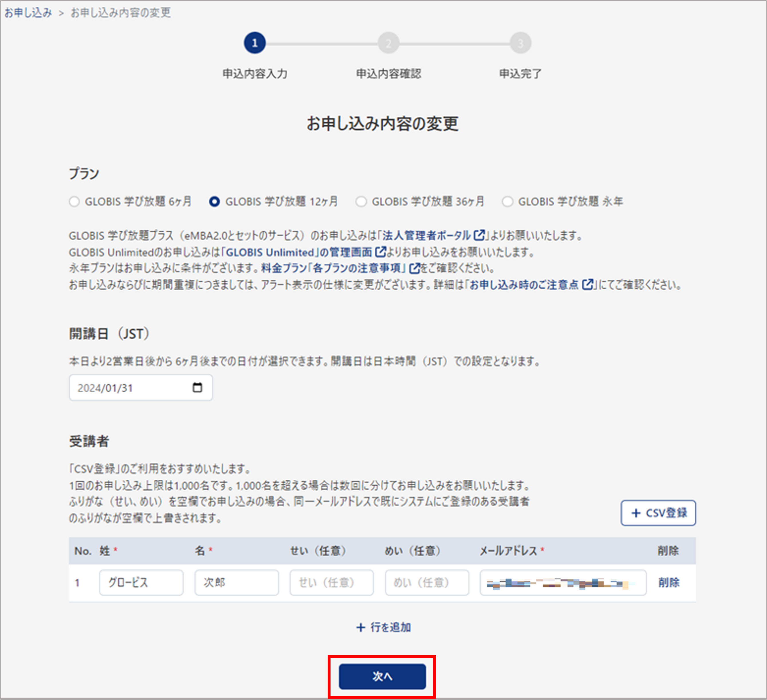Viewport: 767px width, 700px height.
Task: Click external link icon after 法人管理者ポータル
Action: point(479,235)
